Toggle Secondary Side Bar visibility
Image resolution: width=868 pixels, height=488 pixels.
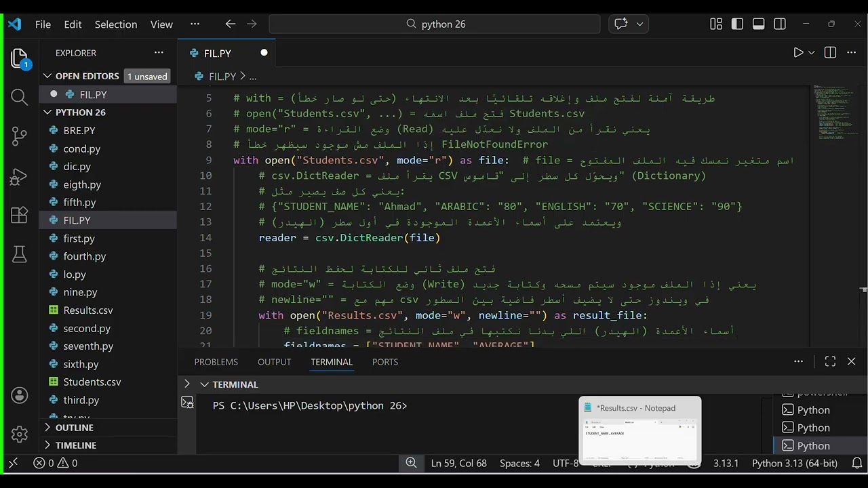click(780, 24)
